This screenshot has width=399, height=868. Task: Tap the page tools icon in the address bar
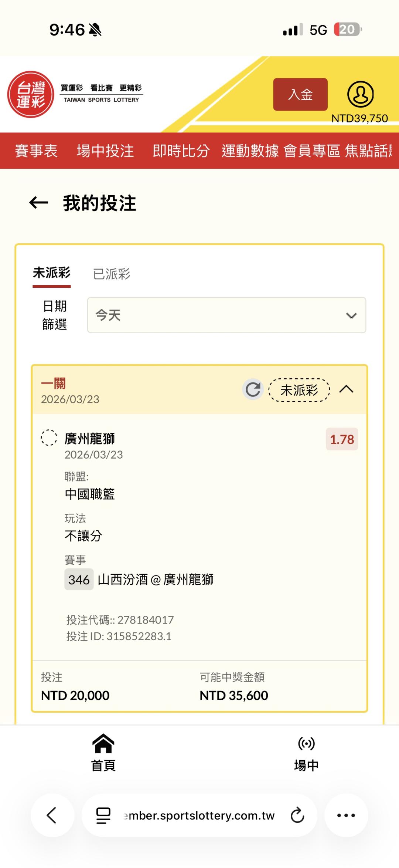coord(103,815)
